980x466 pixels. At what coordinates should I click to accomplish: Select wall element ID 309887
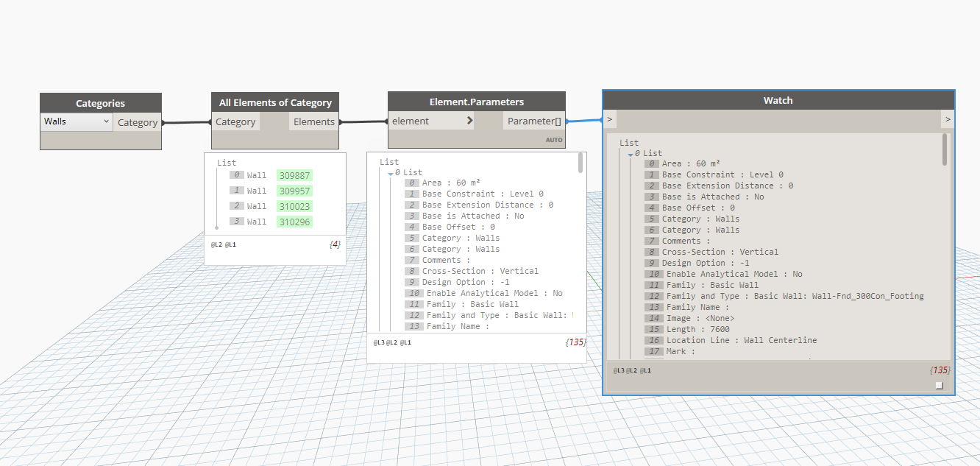pyautogui.click(x=294, y=175)
